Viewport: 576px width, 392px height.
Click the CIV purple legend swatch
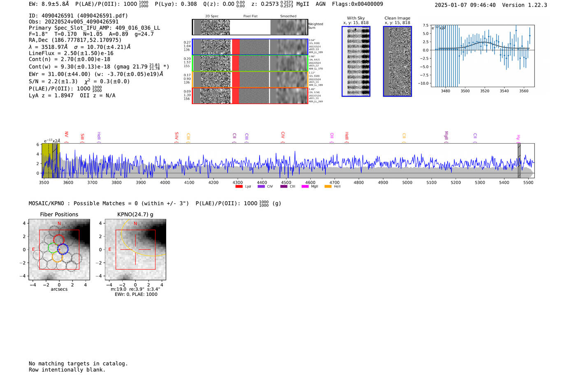[261, 186]
